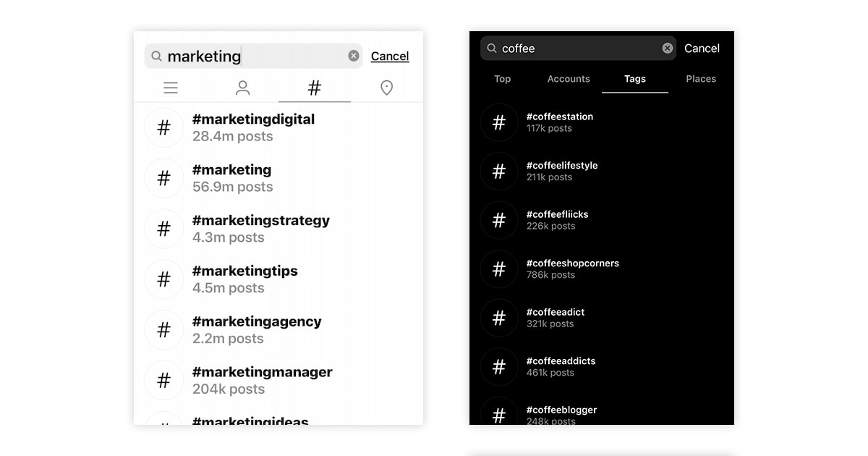Switch to the Top tab
The image size is (868, 456).
502,79
